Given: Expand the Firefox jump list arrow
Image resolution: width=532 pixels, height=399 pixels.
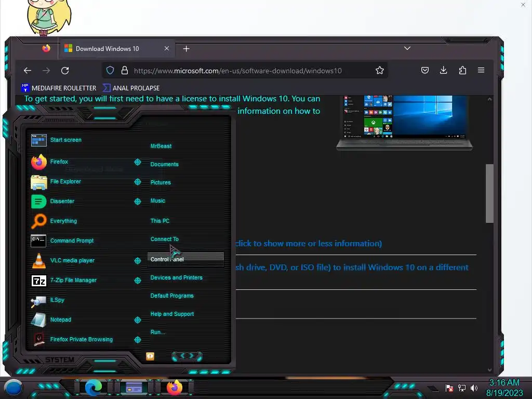Looking at the screenshot, I should [137, 162].
